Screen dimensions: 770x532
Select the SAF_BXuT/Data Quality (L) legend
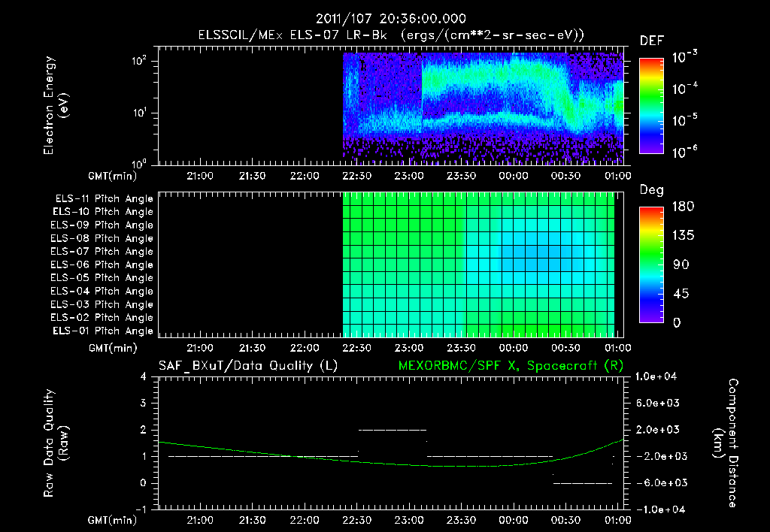click(248, 366)
